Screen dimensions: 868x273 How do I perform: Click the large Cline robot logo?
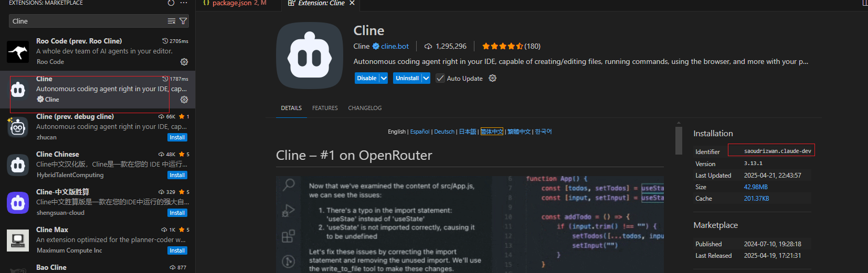pos(310,56)
